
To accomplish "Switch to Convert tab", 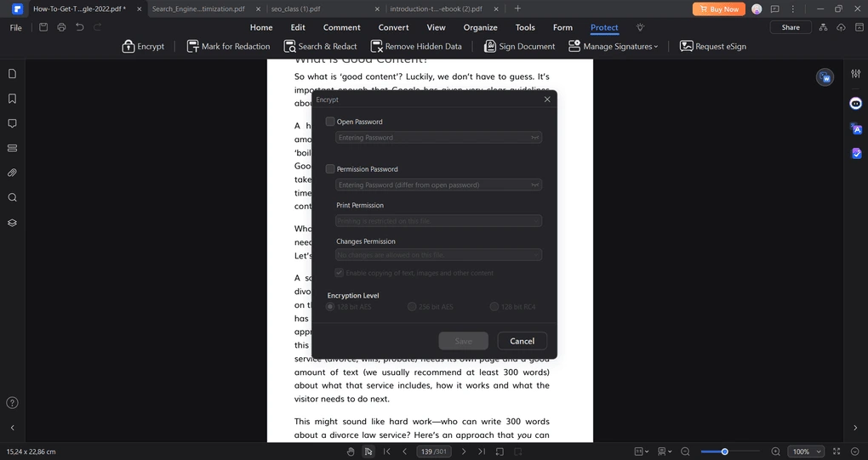I will (x=394, y=28).
